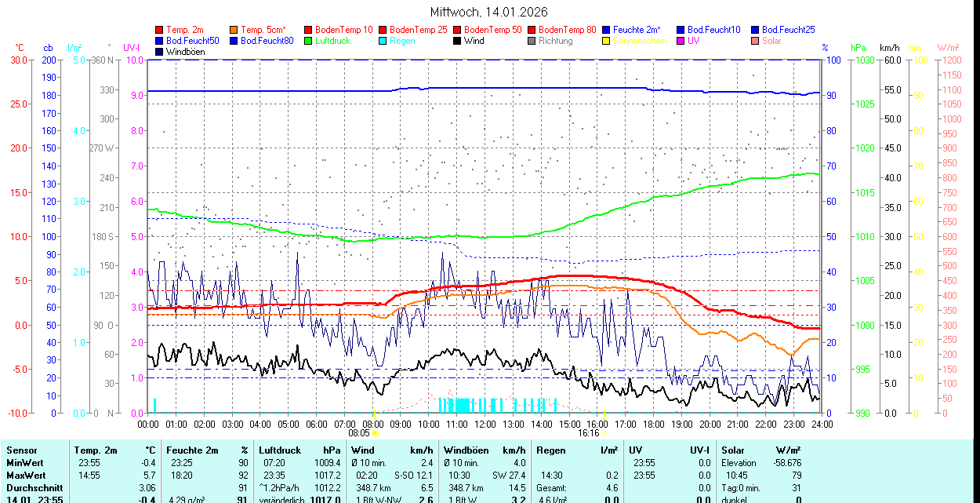
Task: Click the hPa axis unit label
Action: [x=860, y=48]
